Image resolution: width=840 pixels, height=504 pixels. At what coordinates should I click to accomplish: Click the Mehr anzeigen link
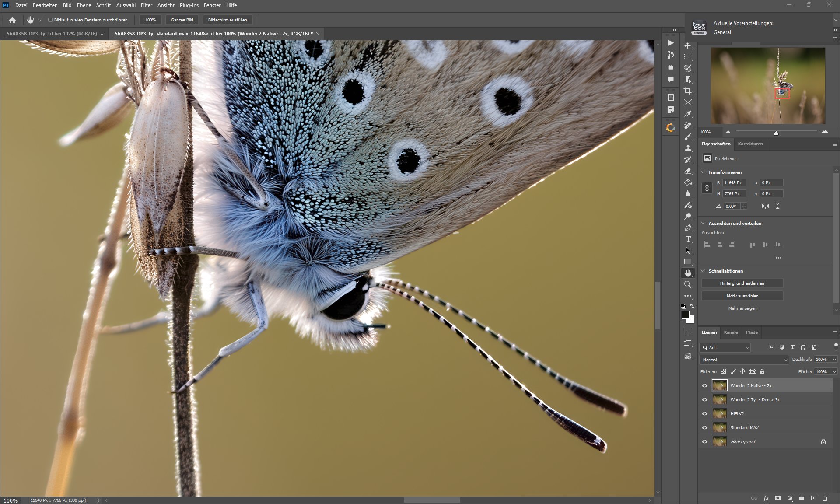pyautogui.click(x=742, y=308)
